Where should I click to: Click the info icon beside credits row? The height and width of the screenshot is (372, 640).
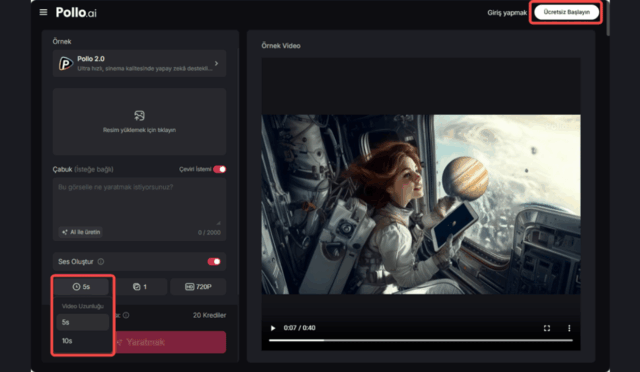(126, 315)
